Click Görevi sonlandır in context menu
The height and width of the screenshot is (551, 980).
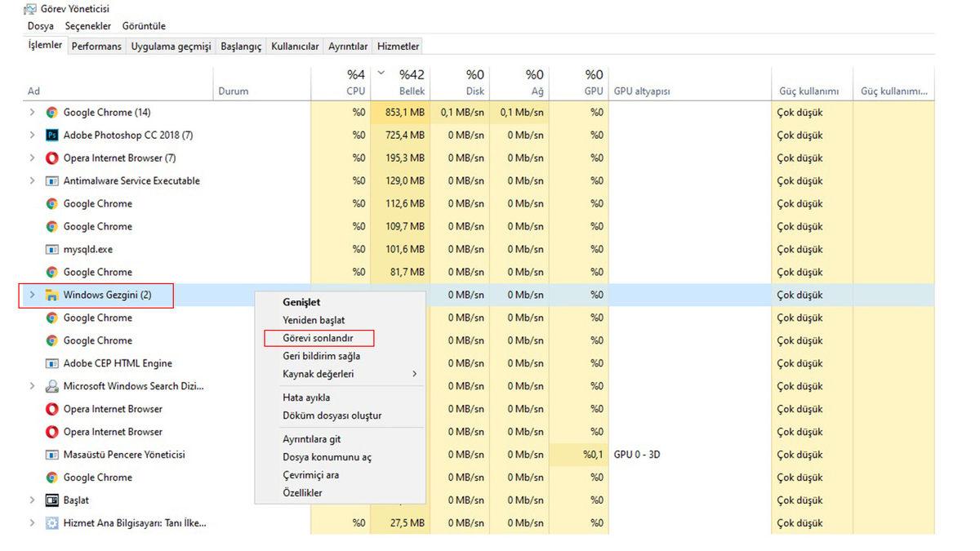click(318, 338)
